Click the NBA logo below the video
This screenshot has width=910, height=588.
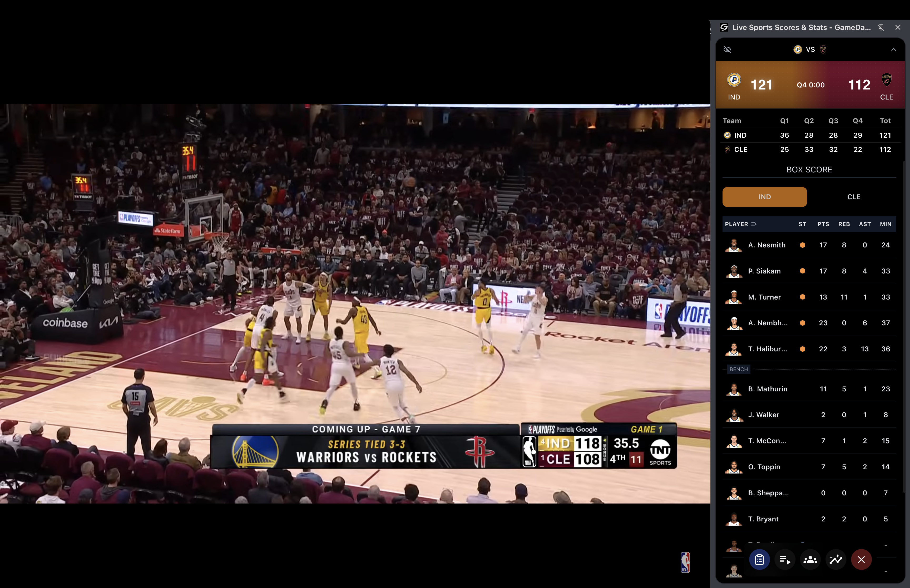pos(685,562)
